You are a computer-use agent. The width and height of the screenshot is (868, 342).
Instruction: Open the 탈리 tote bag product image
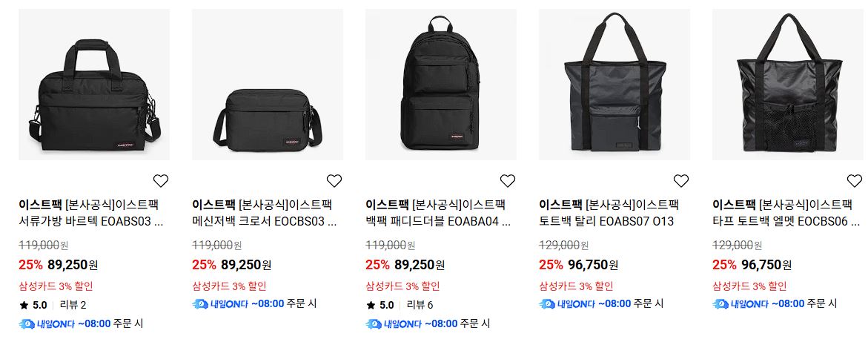[x=614, y=85]
